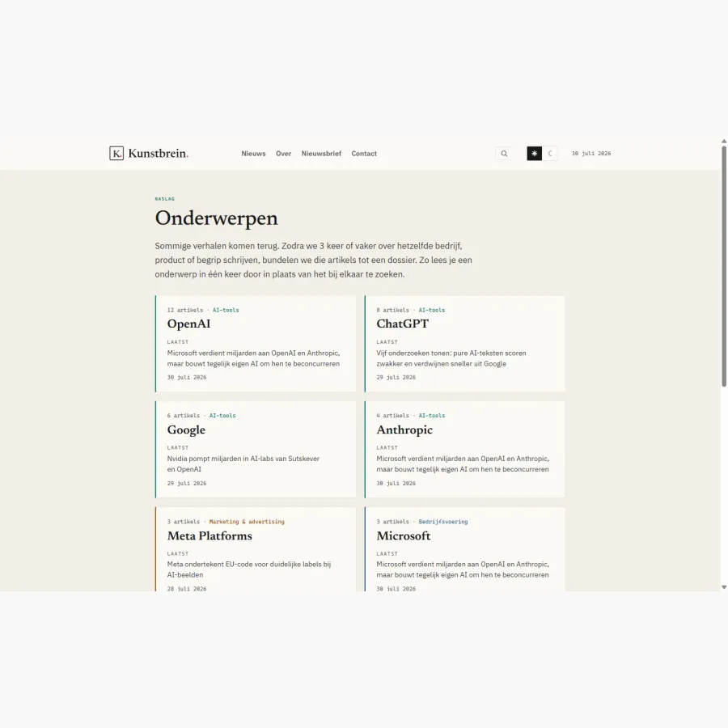Viewport: 728px width, 728px height.
Task: Open the Over menu item
Action: pos(283,154)
